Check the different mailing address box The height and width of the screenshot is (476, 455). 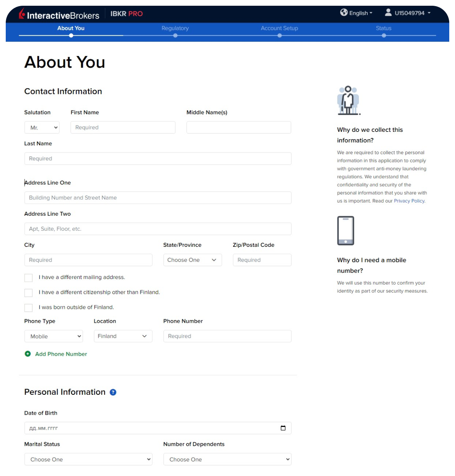point(28,278)
